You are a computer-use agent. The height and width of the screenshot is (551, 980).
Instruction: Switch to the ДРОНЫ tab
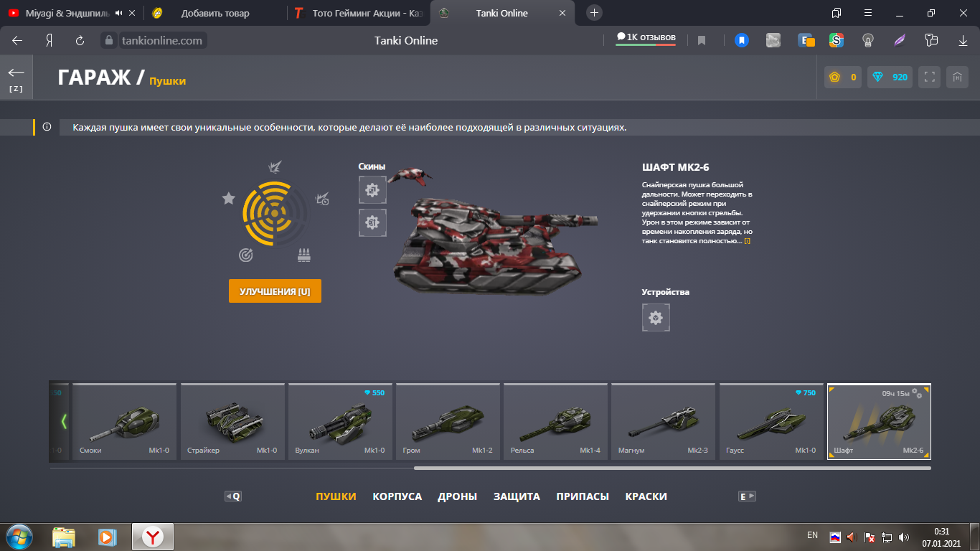click(x=458, y=496)
